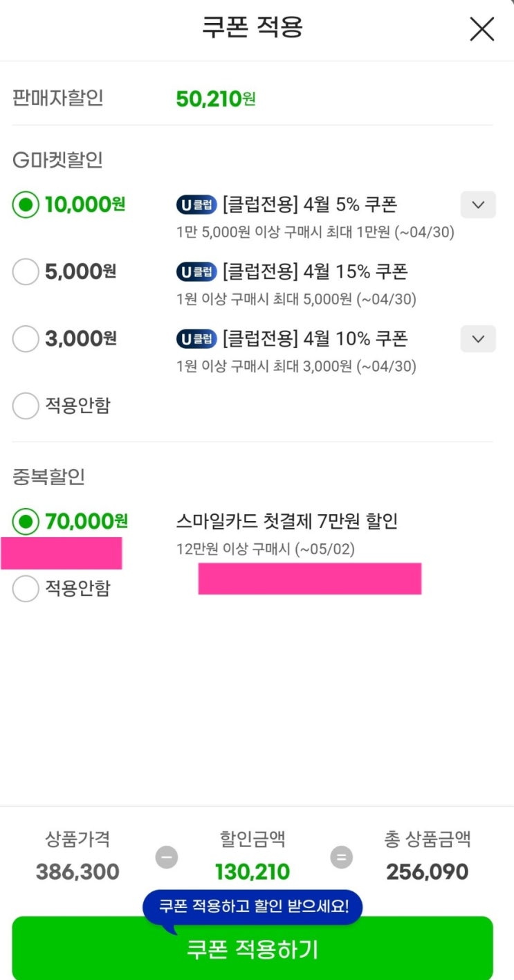Click the 스마일카드 첫결제 7만원 할인 label

click(x=287, y=521)
